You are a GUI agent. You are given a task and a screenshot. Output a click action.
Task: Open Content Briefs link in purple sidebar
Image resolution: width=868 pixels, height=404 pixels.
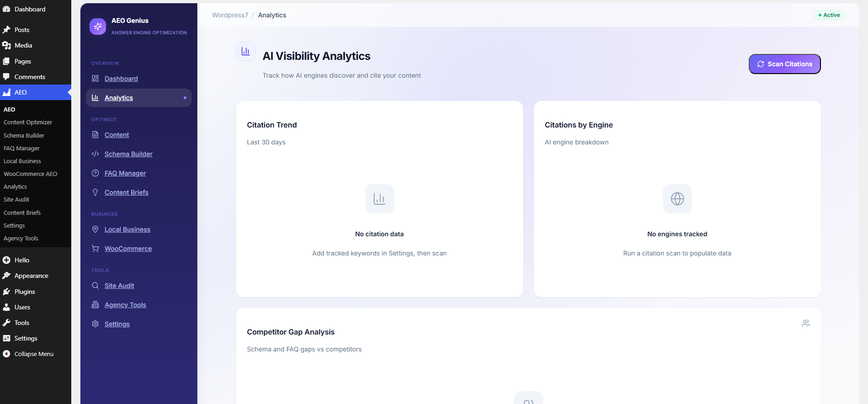coord(127,192)
